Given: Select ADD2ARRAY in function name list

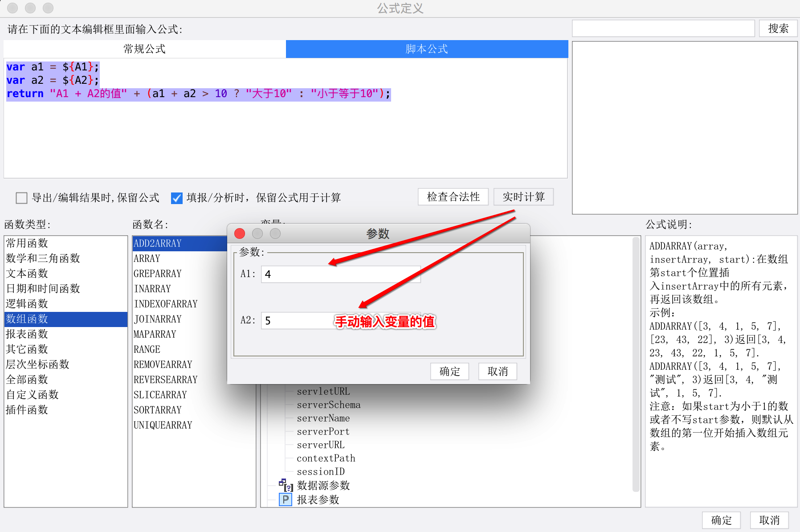Looking at the screenshot, I should (180, 243).
